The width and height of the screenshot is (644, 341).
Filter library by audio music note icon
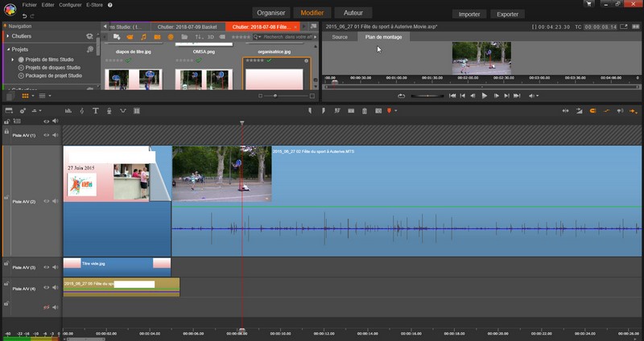click(143, 37)
